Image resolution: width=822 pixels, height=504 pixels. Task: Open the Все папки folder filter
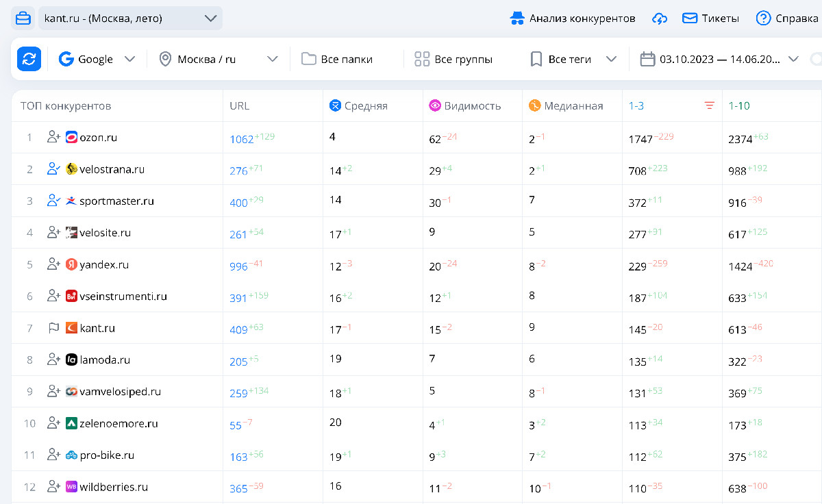337,59
